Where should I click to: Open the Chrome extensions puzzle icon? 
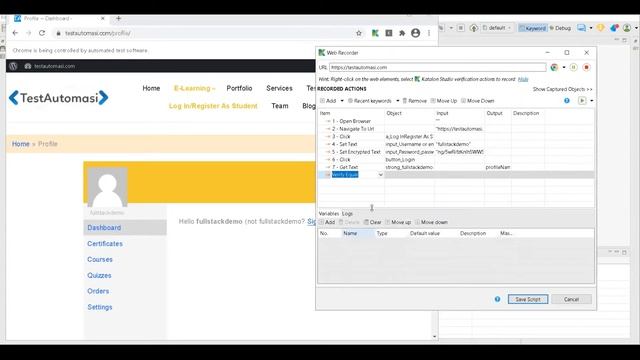pos(402,33)
